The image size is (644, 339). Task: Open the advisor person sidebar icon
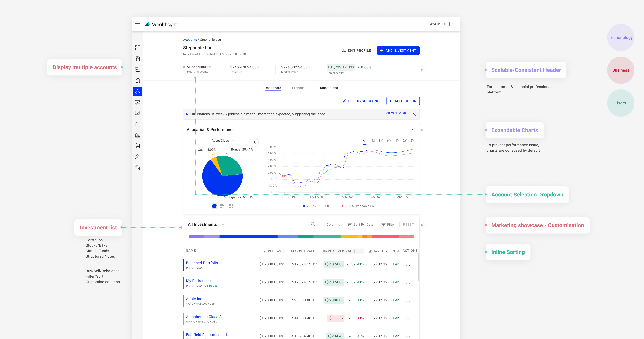point(138,157)
